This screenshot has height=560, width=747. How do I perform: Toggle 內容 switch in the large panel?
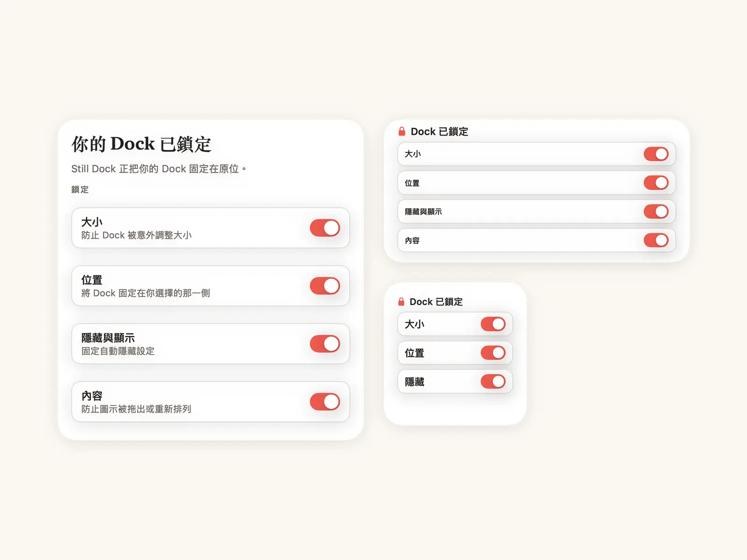325,402
